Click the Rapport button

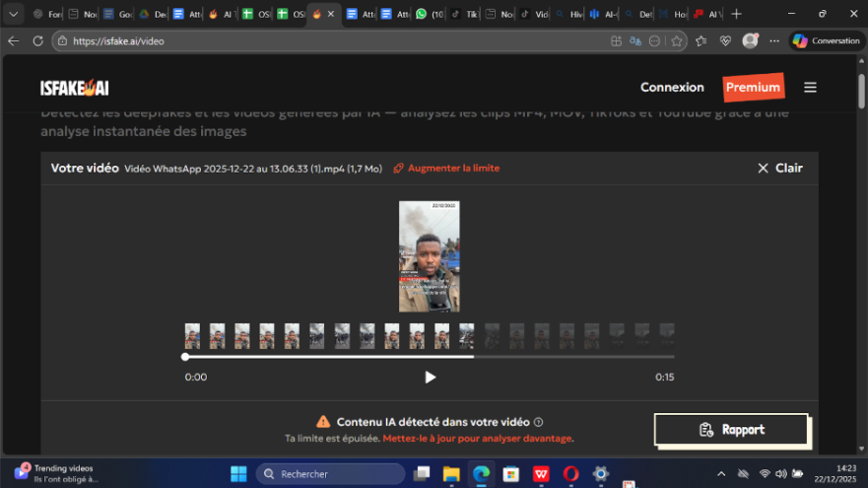point(731,430)
